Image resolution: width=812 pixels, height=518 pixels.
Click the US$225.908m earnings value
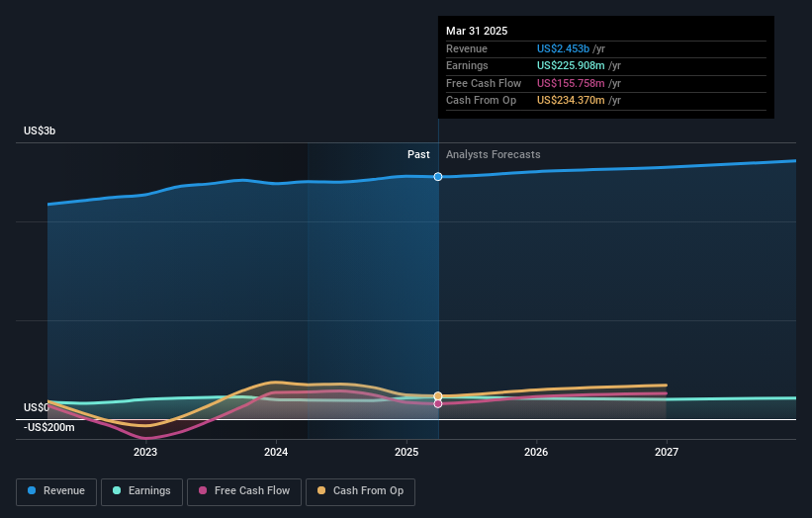[571, 65]
